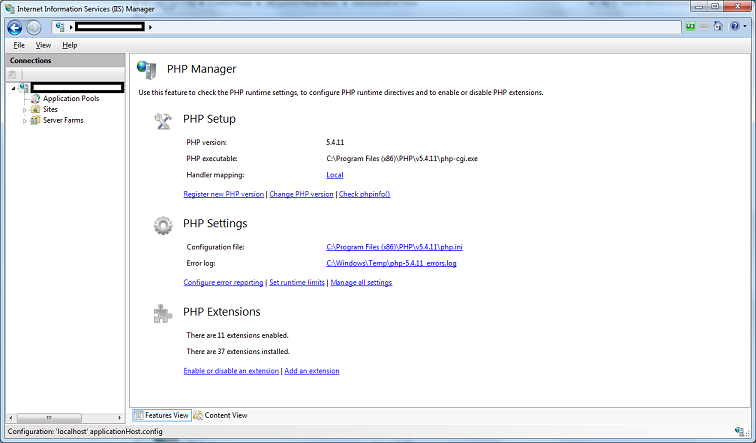Click the server icon in address bar
756x443 pixels.
click(60, 27)
